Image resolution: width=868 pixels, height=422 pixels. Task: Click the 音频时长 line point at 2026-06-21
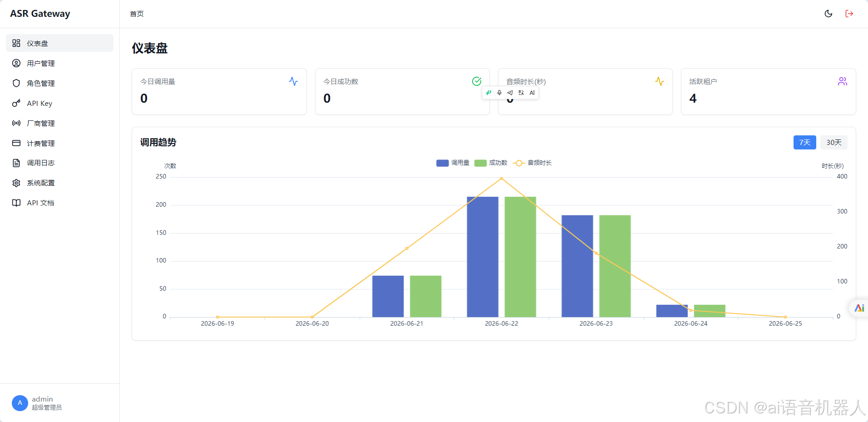(407, 248)
